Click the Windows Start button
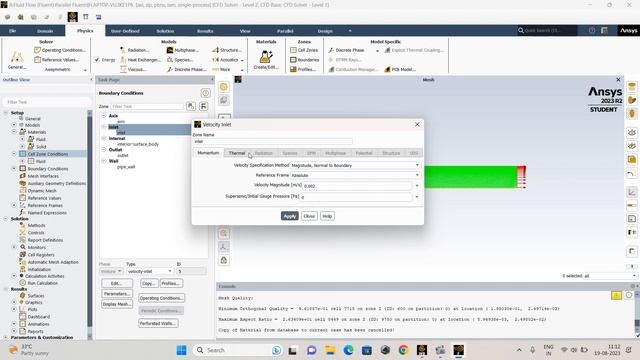Image resolution: width=640 pixels, height=360 pixels. pos(182,350)
